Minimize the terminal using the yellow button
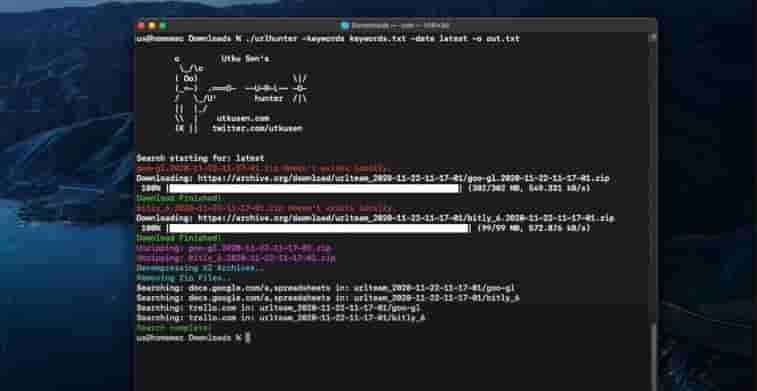Screen dimensions: 757x391 click(152, 26)
